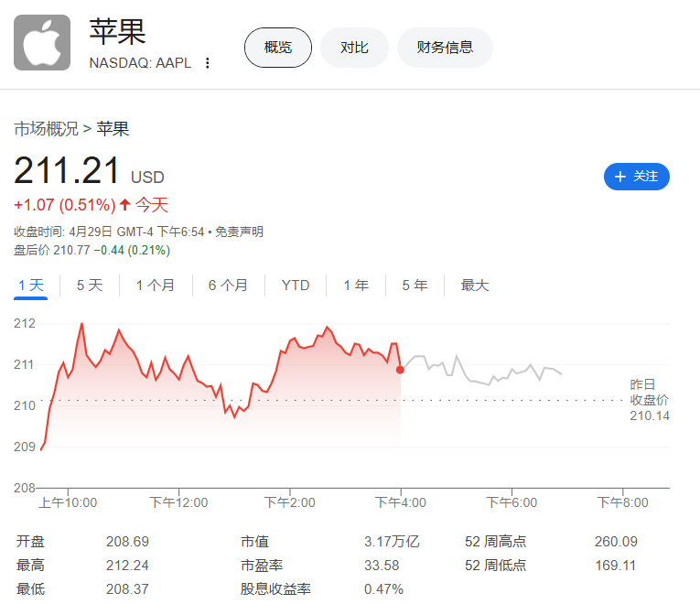Select the 1 个月 chart range
This screenshot has height=604, width=700.
pyautogui.click(x=155, y=285)
